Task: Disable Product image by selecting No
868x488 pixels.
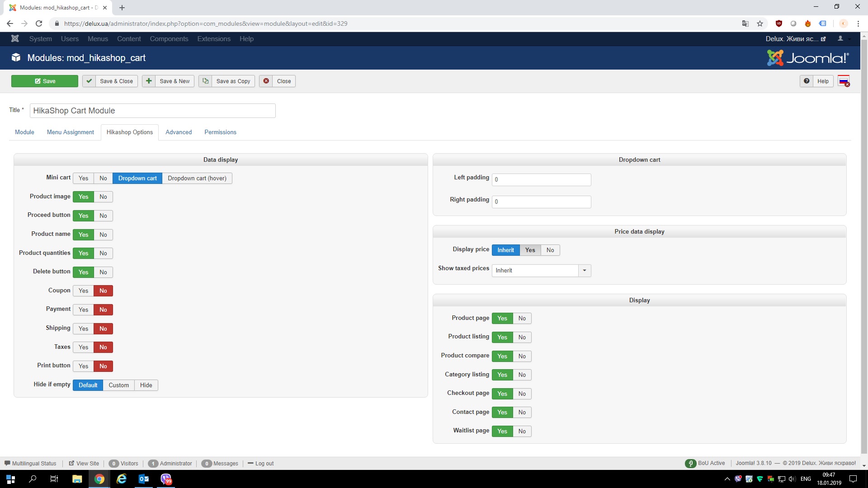Action: pos(103,197)
